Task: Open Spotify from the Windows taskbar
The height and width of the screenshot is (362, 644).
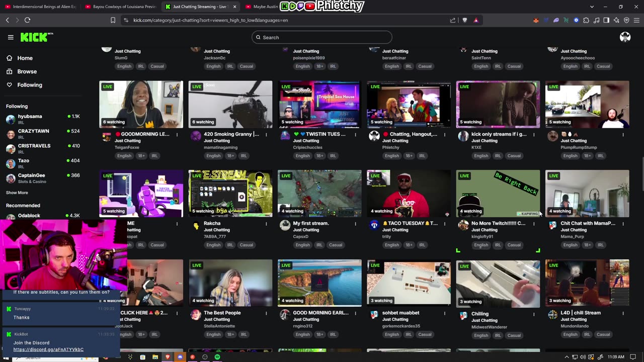Action: coord(217,357)
